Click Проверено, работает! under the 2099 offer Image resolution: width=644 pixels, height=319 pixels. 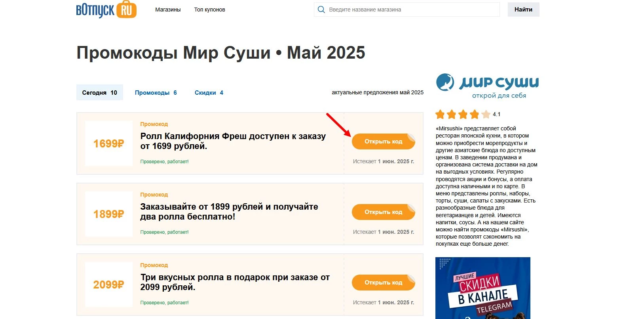[164, 303]
